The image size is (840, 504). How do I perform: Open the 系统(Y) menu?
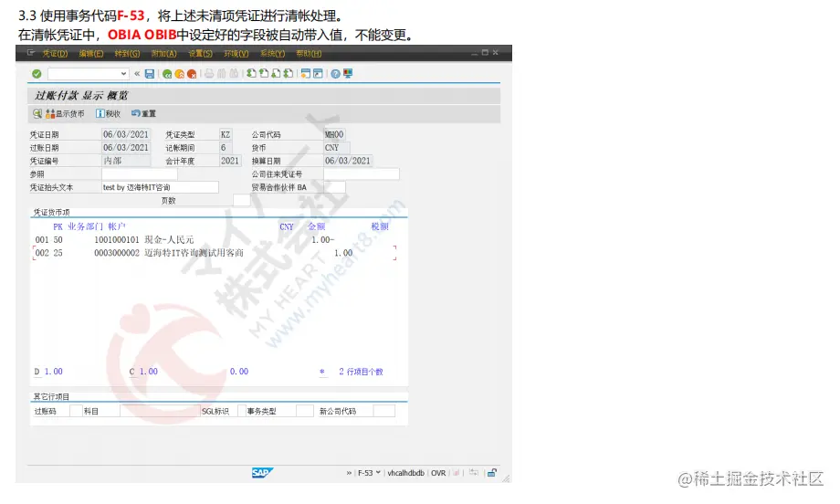tap(272, 54)
